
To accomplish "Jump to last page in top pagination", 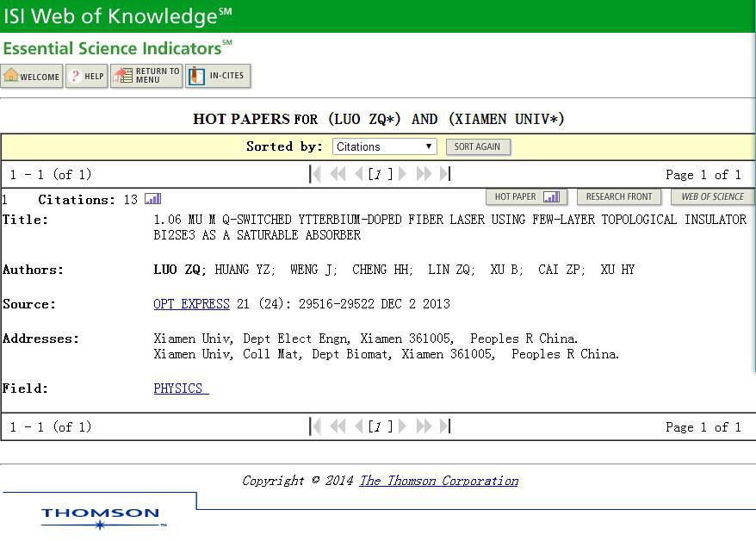I will click(444, 174).
